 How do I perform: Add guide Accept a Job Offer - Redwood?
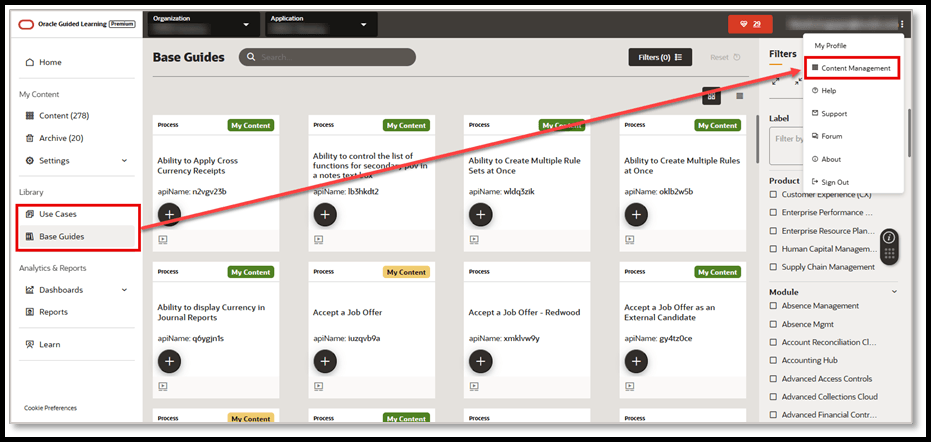(x=480, y=361)
